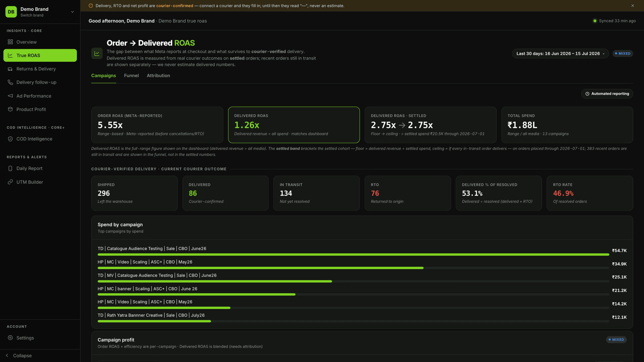Click 'Good afternoon, Demo Brand' greeting
Screen dimensions: 644x362
click(x=121, y=21)
